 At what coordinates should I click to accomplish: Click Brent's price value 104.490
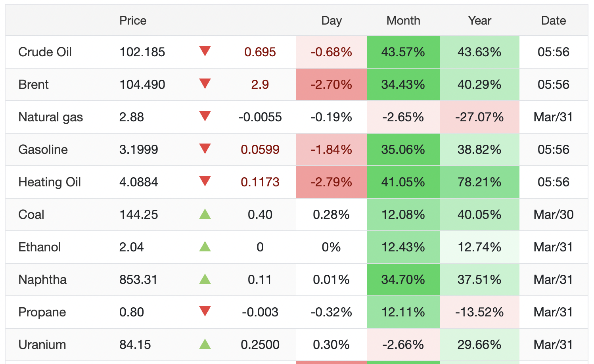(x=142, y=84)
